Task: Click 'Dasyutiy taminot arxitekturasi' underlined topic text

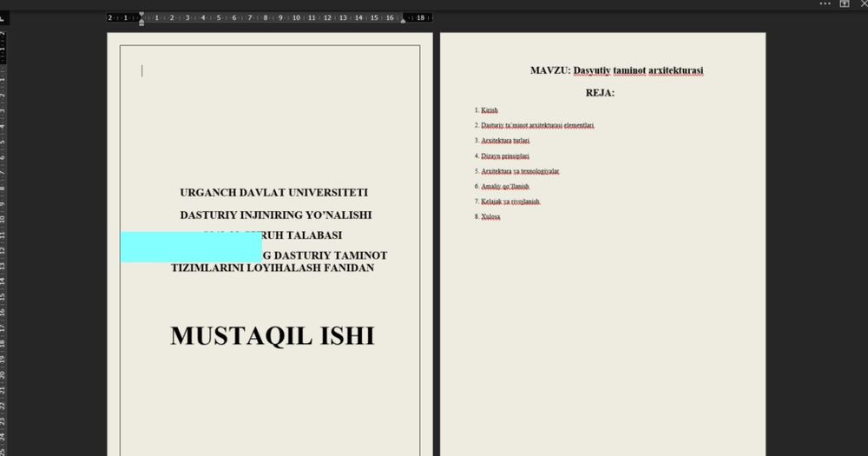Action: (638, 70)
